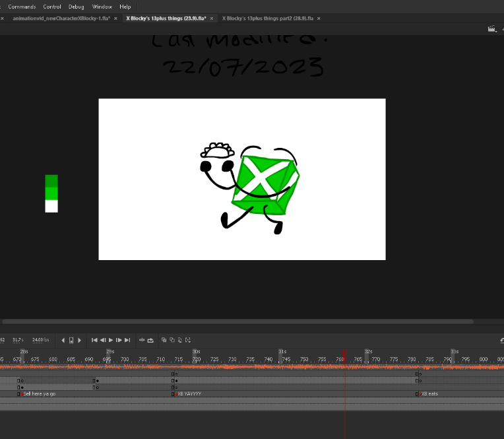Click the bright green color swatch
This screenshot has width=504, height=439.
51,193
